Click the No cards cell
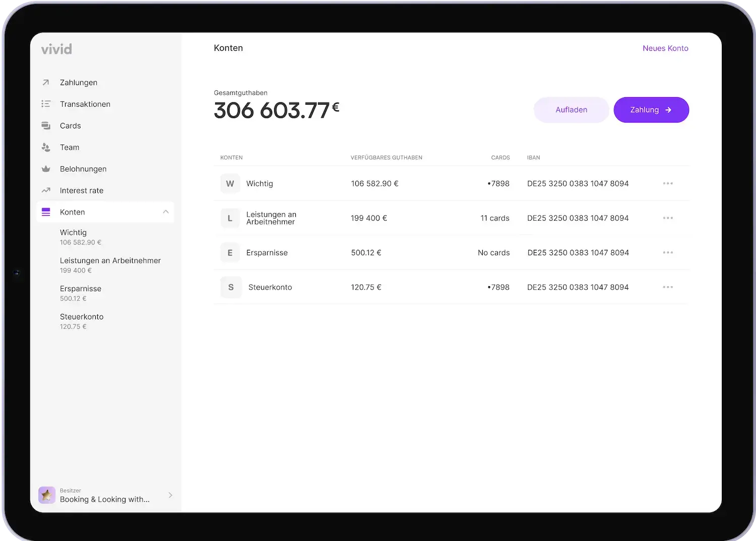Image resolution: width=756 pixels, height=541 pixels. tap(494, 253)
